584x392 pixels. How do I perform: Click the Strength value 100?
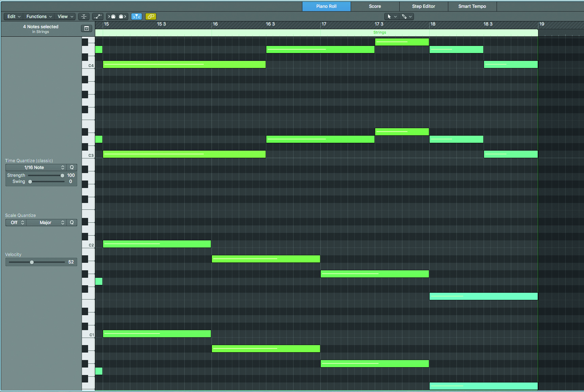71,175
